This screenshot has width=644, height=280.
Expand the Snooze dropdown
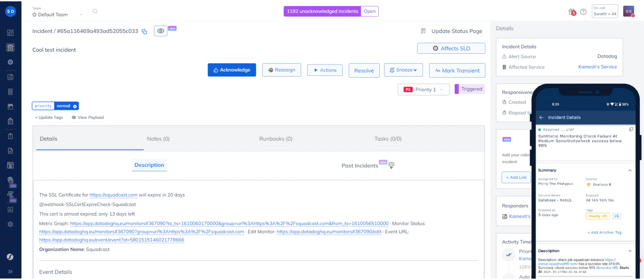click(x=403, y=70)
